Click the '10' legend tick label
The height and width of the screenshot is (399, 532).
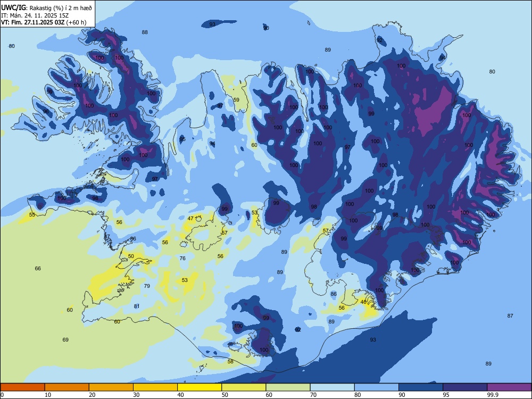coord(48,395)
